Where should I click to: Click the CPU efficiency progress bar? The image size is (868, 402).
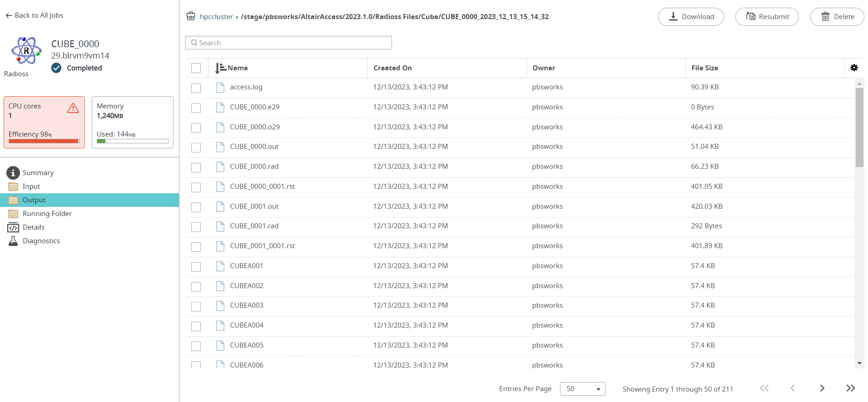click(x=44, y=141)
